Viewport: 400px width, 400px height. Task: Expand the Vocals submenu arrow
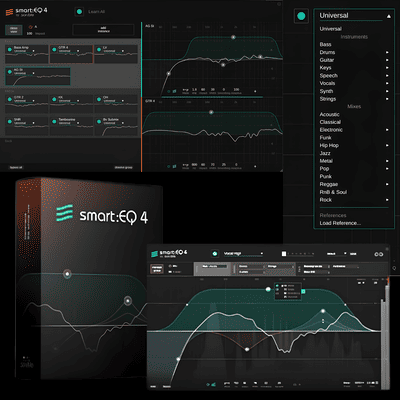click(387, 83)
